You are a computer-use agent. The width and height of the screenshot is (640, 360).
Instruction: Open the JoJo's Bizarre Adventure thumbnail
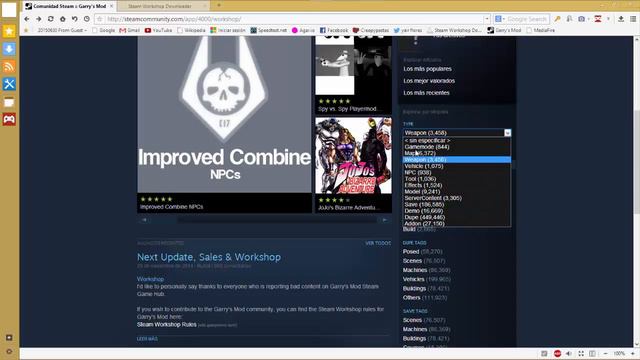click(x=353, y=156)
